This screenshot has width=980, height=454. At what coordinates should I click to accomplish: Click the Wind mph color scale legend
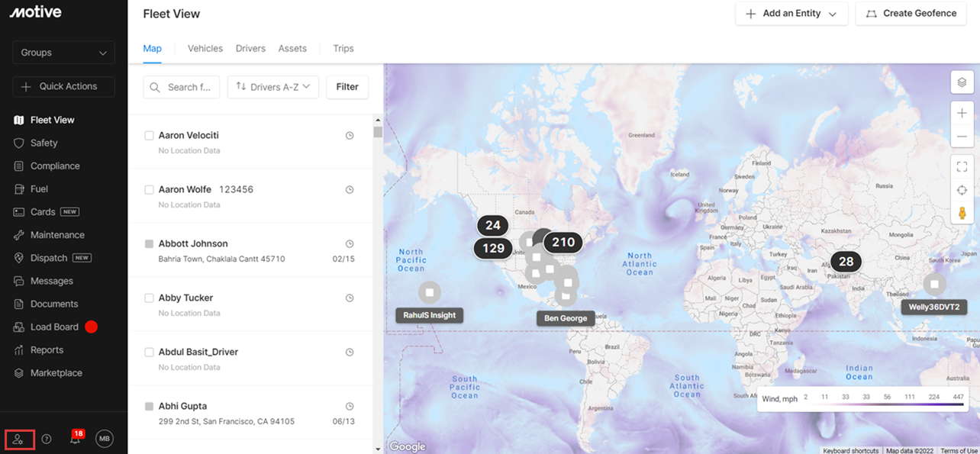pyautogui.click(x=863, y=398)
